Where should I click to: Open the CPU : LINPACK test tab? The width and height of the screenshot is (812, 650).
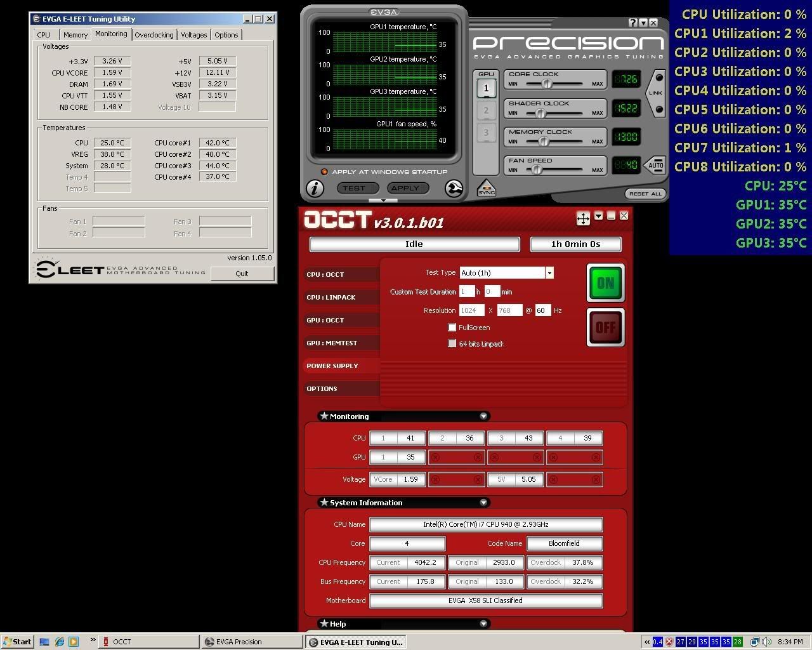coord(343,297)
